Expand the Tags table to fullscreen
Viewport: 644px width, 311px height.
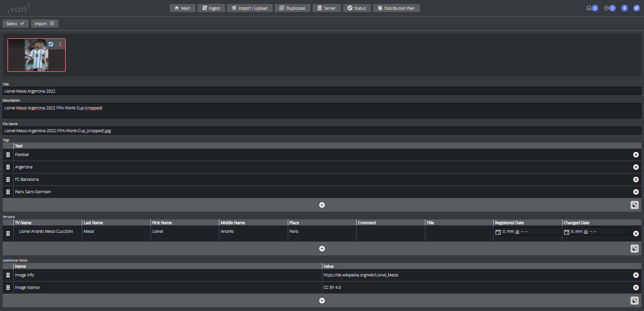[635, 205]
